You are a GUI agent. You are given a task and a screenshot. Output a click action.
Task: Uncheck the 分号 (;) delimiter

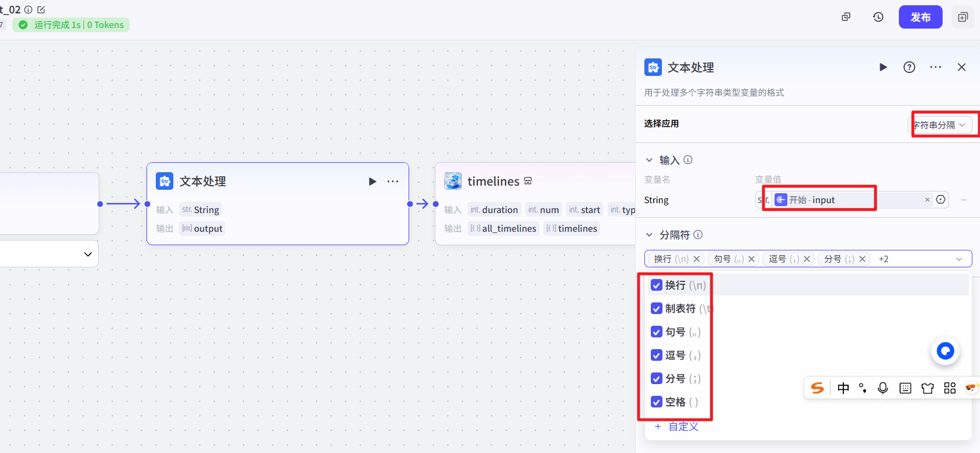pyautogui.click(x=657, y=379)
